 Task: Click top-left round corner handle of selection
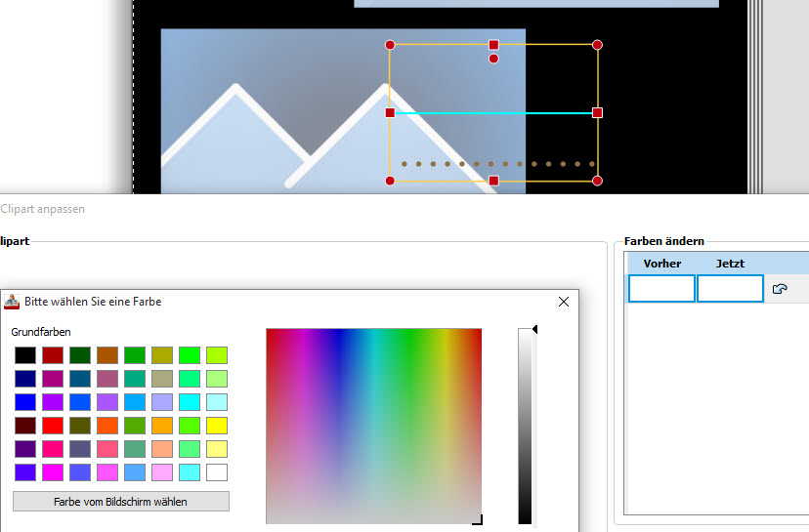coord(390,45)
